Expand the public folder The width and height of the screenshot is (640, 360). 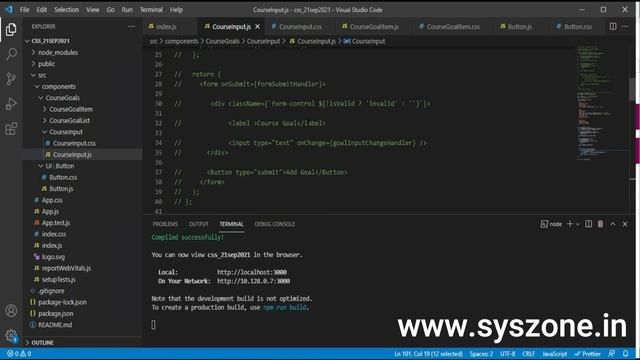coord(47,64)
